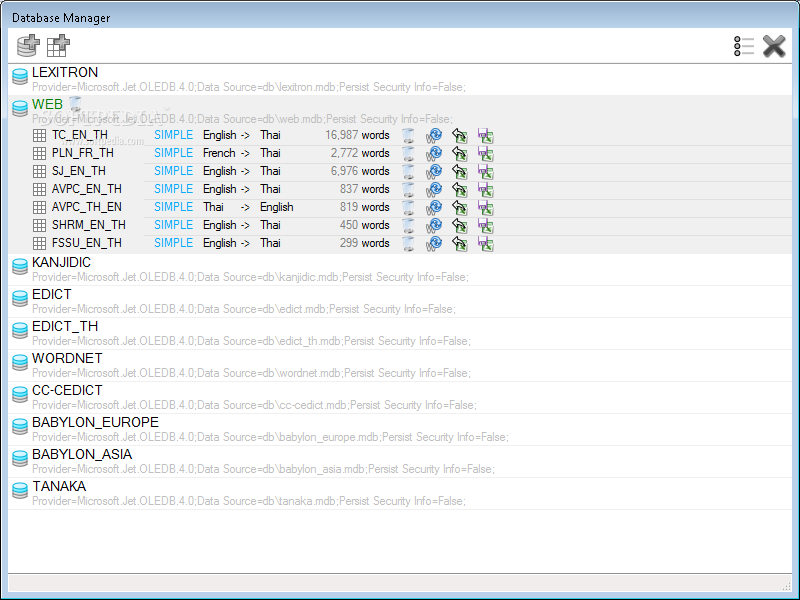Screen dimensions: 800x600
Task: Select the SHRM_EN_TH table name
Action: tap(89, 225)
